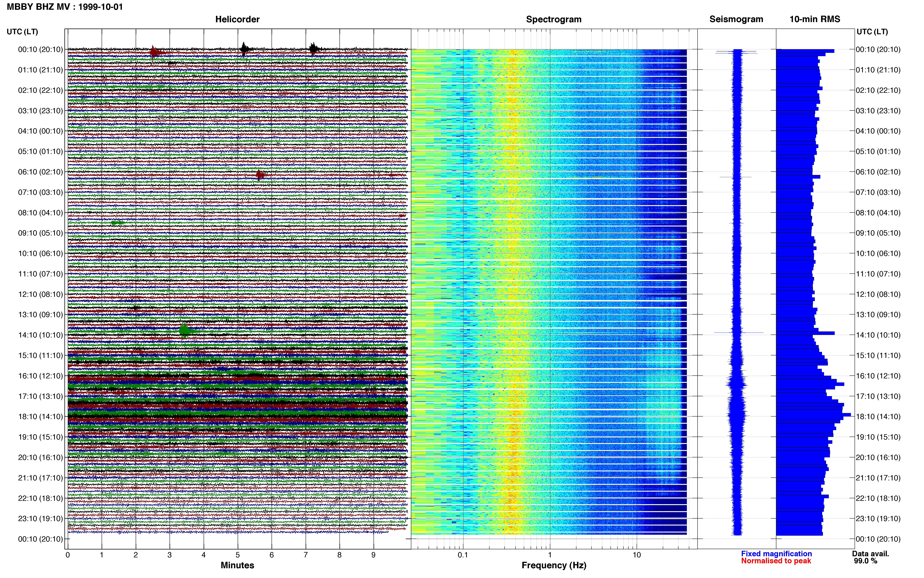Click the left time label '02:10 (22:10)'
This screenshot has height=578, width=924.
point(41,90)
